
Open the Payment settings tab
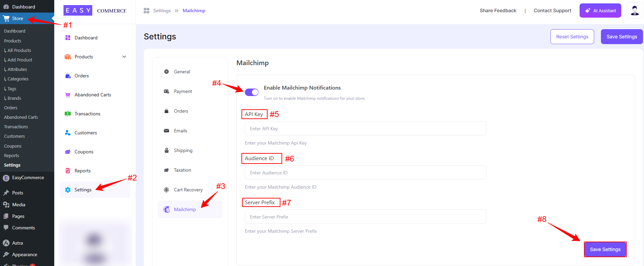[190, 91]
